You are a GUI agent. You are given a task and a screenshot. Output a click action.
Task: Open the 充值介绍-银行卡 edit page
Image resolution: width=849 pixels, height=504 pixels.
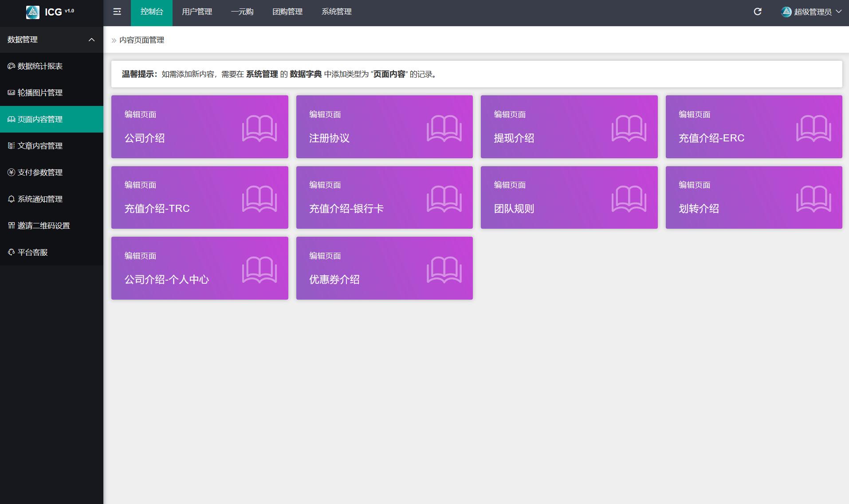tap(385, 197)
